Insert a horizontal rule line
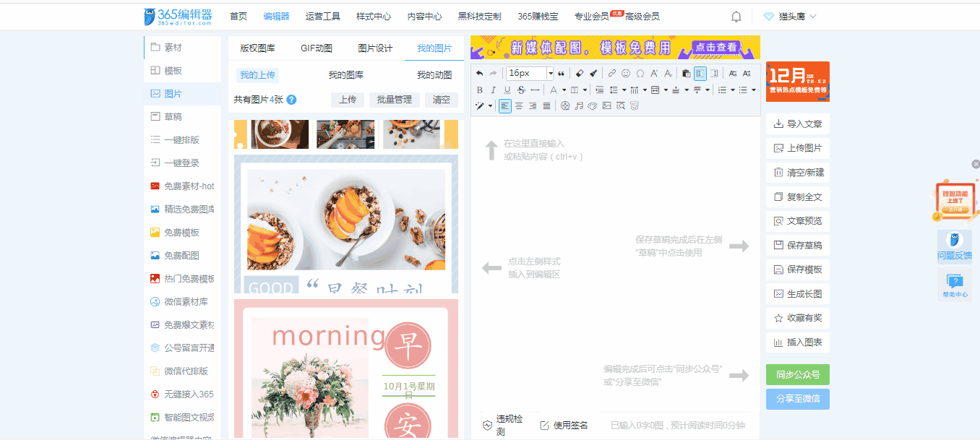This screenshot has width=980, height=440. tap(535, 90)
